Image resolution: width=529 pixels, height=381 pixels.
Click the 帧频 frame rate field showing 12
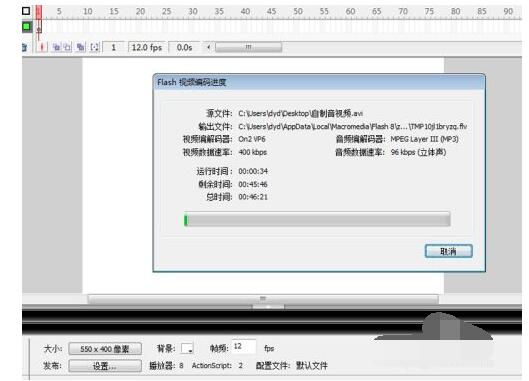pos(244,347)
